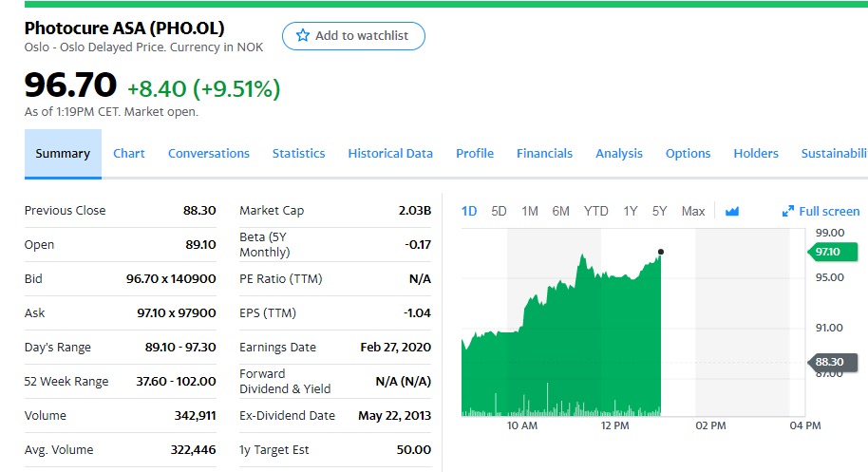
Task: Show the 5Y chart range
Action: pos(659,211)
